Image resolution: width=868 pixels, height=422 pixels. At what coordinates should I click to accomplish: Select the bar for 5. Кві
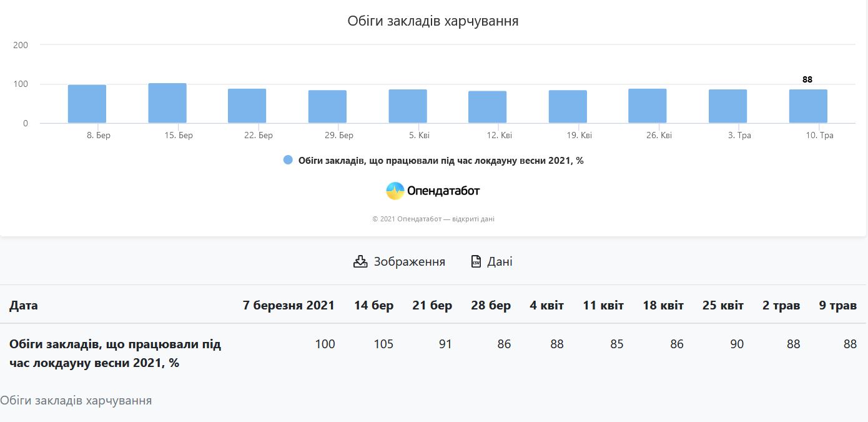pyautogui.click(x=407, y=105)
